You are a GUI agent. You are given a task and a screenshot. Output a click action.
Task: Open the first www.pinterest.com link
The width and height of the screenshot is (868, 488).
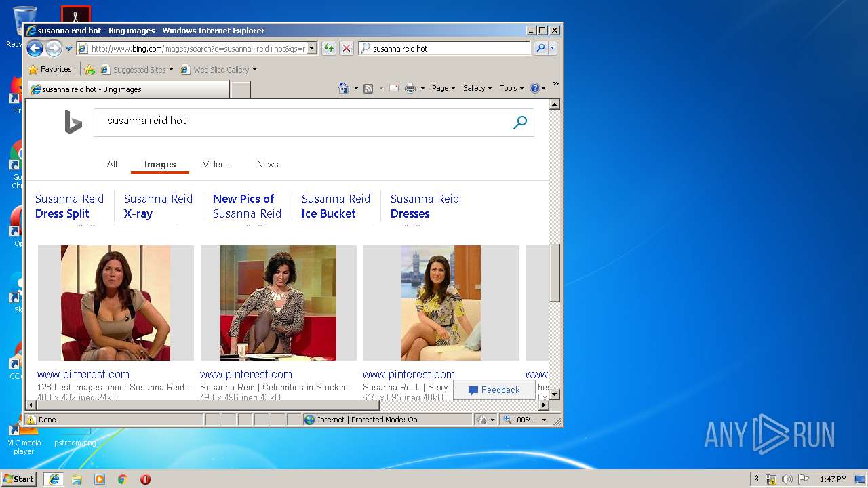pos(83,374)
